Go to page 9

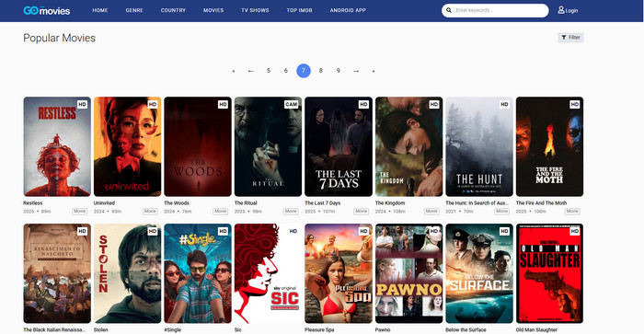[x=339, y=71]
